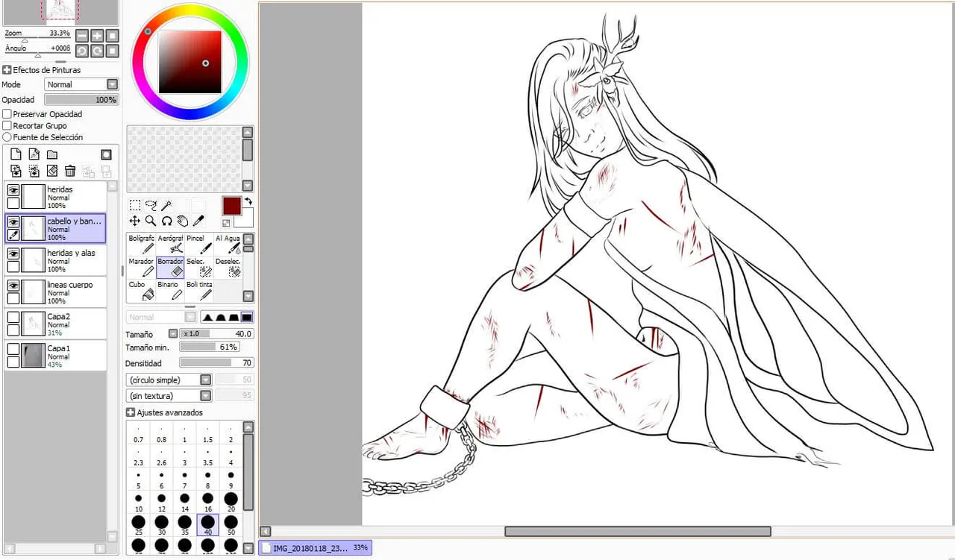The width and height of the screenshot is (955, 560).
Task: Select the Aerógrafo airbrush tool
Action: (x=170, y=244)
